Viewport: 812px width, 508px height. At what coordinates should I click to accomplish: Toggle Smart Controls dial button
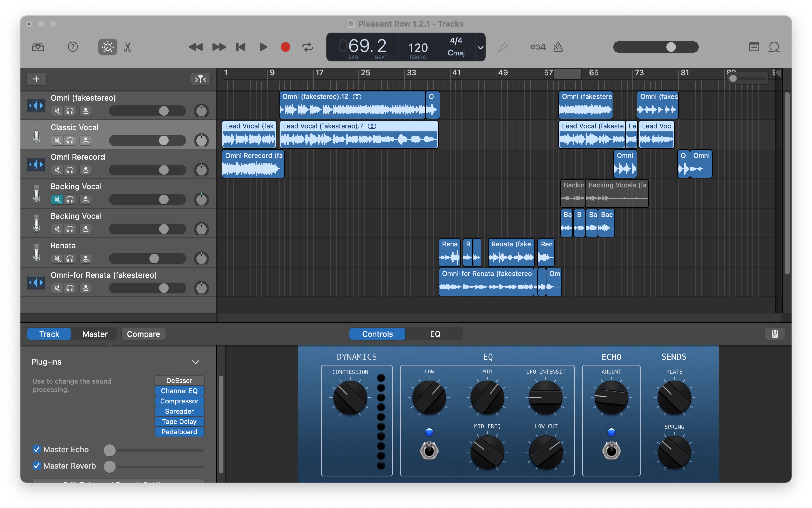click(x=108, y=47)
